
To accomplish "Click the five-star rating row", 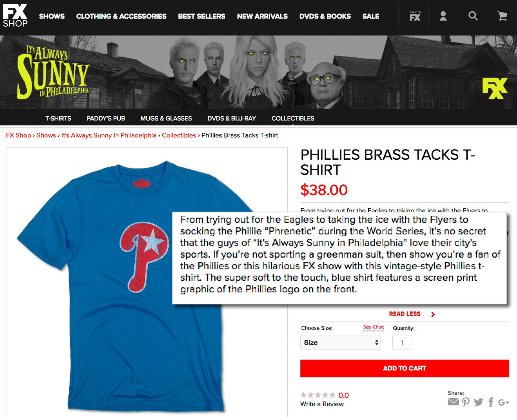I will coord(318,395).
